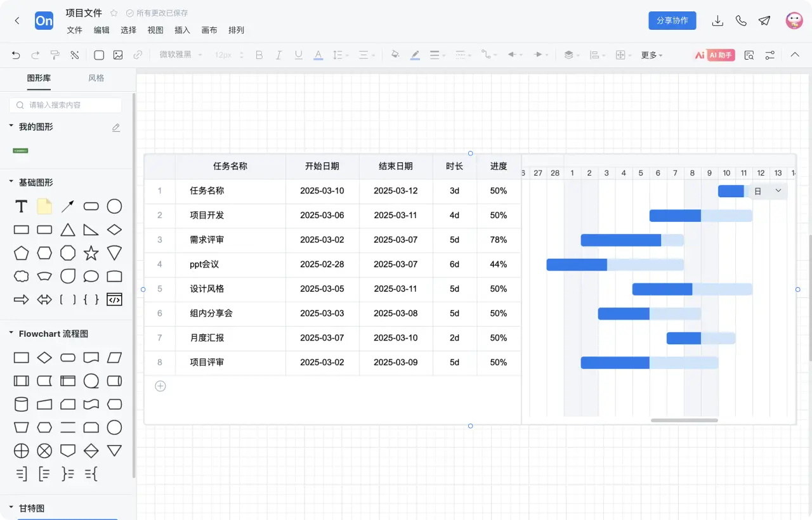Toggle bold text formatting

[x=259, y=55]
